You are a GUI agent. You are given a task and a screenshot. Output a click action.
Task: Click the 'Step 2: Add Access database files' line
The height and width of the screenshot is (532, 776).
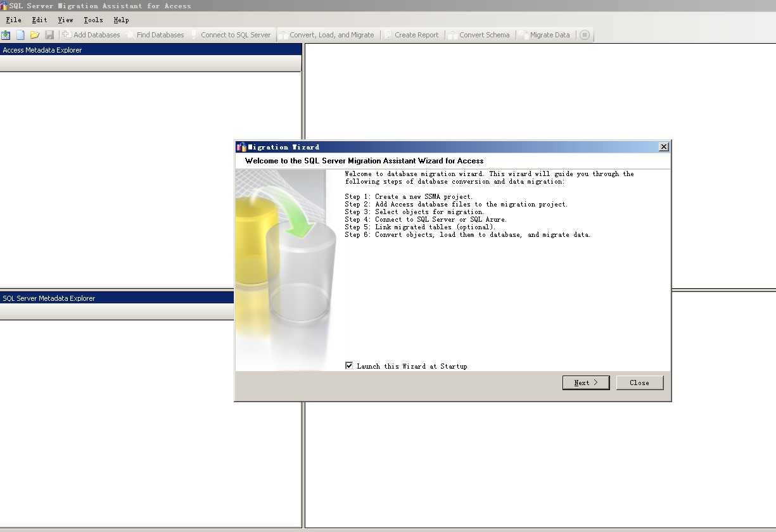[456, 204]
